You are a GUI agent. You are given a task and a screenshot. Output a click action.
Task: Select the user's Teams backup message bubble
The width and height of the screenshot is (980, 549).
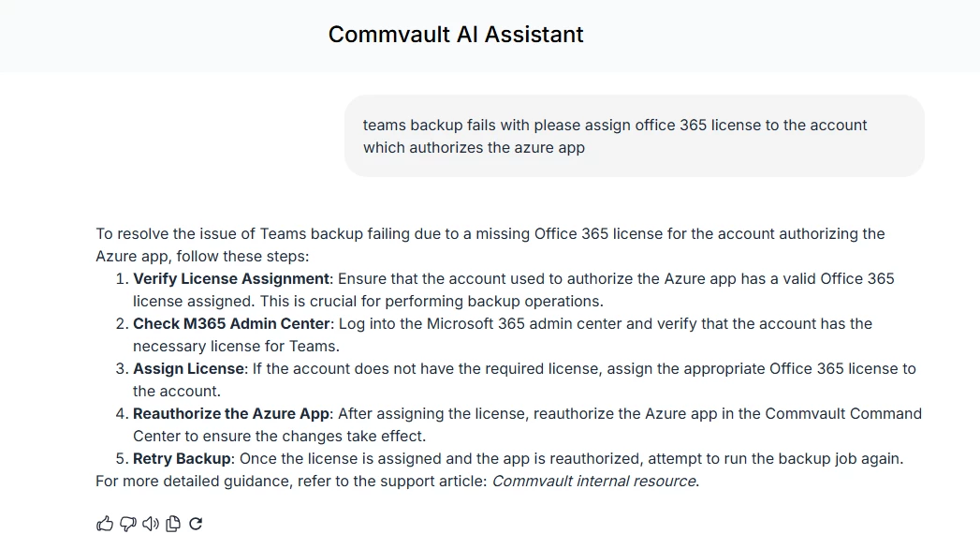pos(634,136)
